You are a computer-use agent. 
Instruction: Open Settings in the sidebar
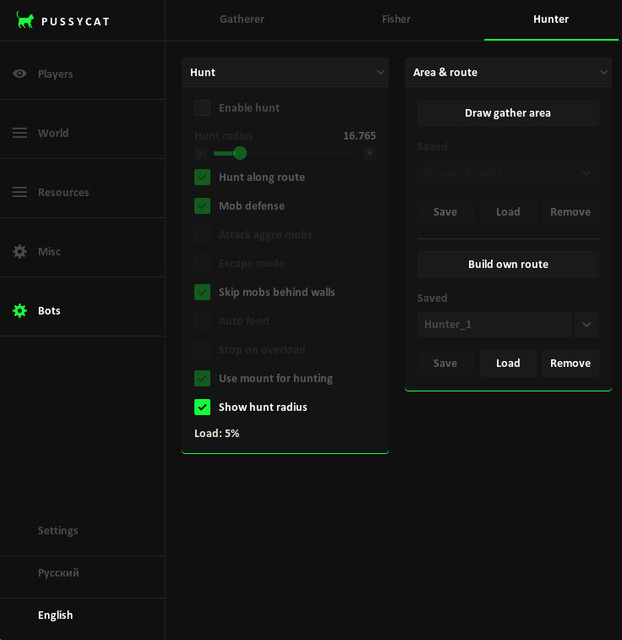point(58,531)
